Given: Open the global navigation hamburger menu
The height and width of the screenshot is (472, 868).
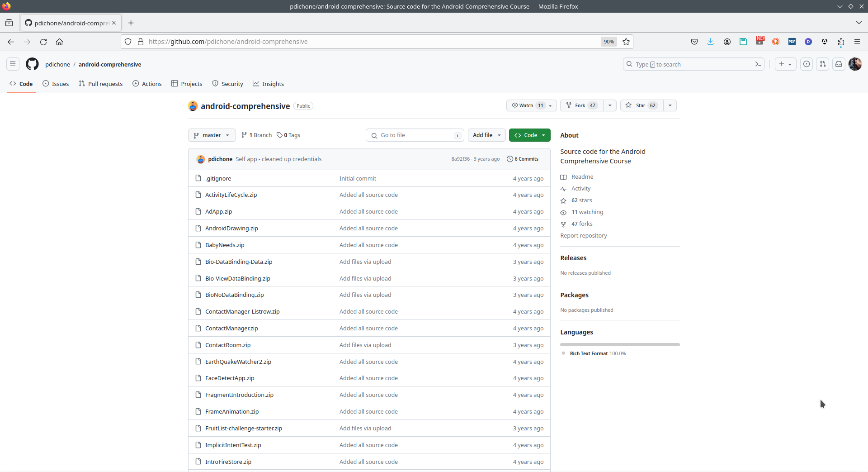Looking at the screenshot, I should (x=13, y=64).
